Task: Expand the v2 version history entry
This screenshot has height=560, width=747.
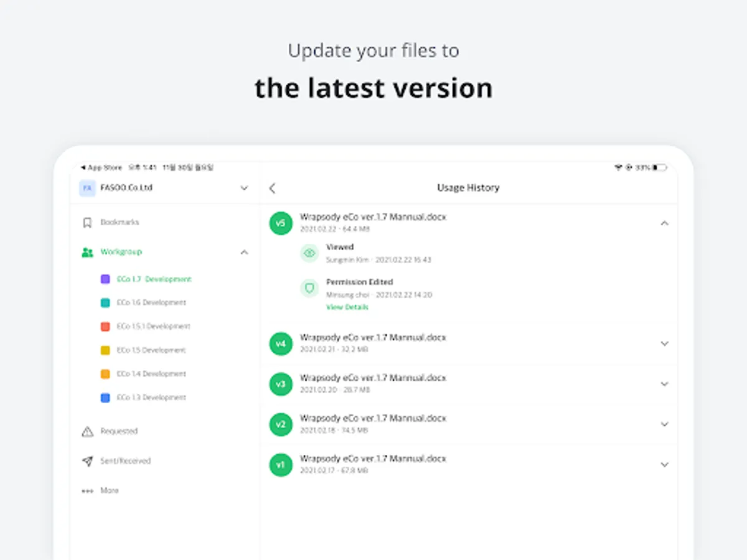Action: (x=665, y=424)
